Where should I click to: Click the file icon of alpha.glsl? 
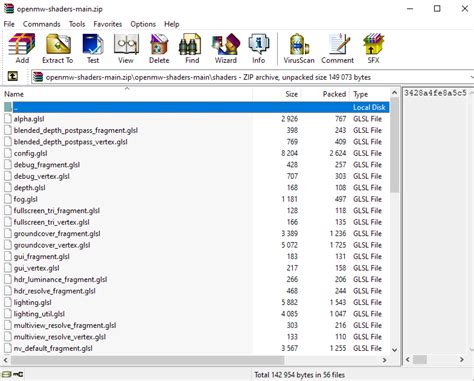(x=8, y=119)
